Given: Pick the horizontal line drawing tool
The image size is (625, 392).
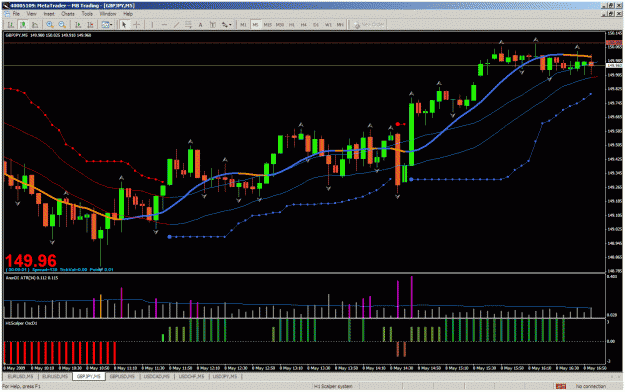Looking at the screenshot, I should pos(164,25).
